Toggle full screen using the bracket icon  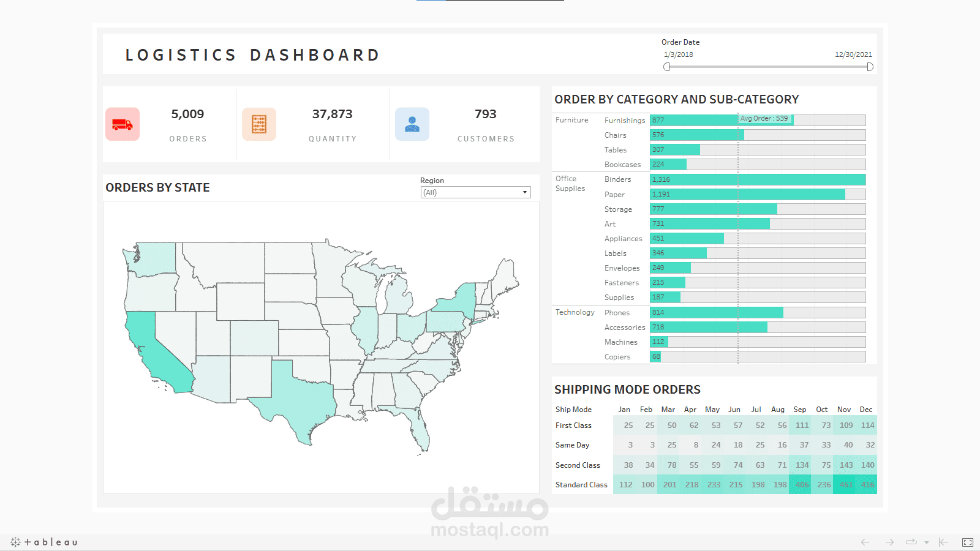pyautogui.click(x=967, y=542)
